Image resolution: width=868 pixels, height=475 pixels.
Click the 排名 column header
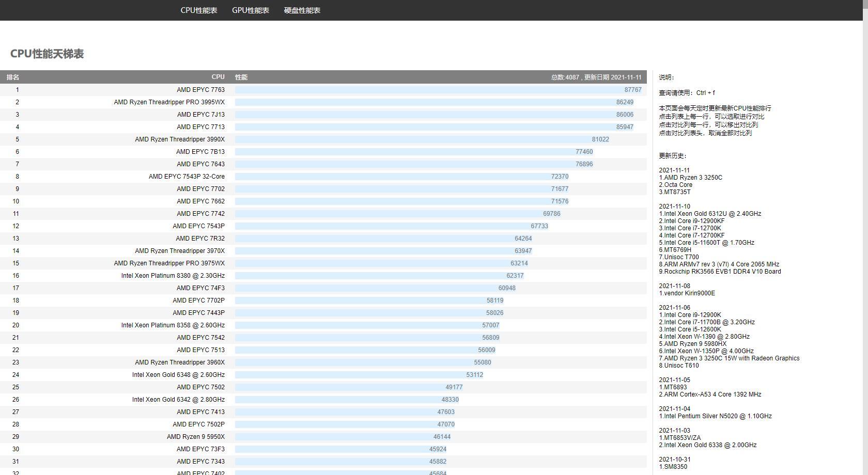pos(13,77)
